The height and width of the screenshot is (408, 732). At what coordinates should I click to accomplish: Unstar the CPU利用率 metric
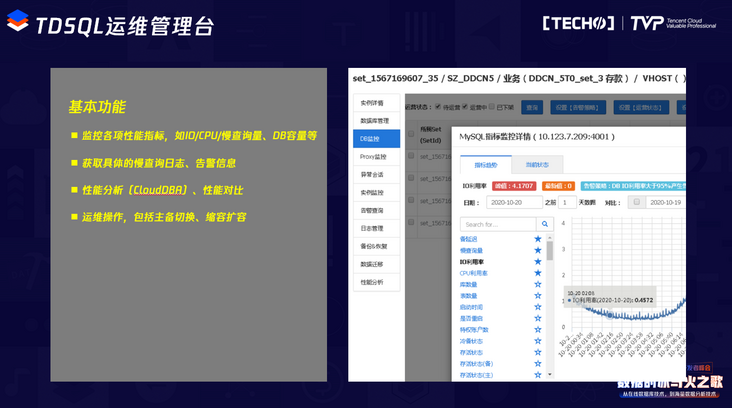click(x=538, y=273)
